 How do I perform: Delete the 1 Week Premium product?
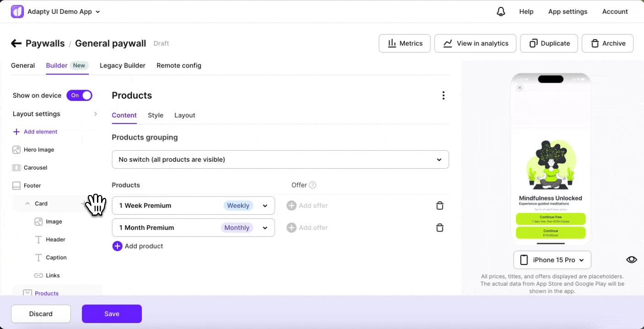tap(440, 206)
